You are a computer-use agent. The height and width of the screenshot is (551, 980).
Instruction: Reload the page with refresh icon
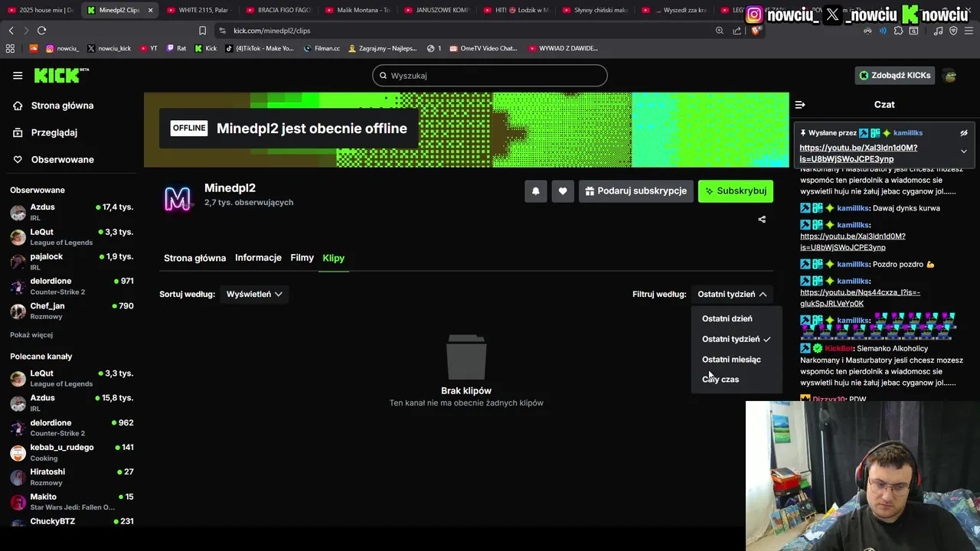[x=41, y=31]
